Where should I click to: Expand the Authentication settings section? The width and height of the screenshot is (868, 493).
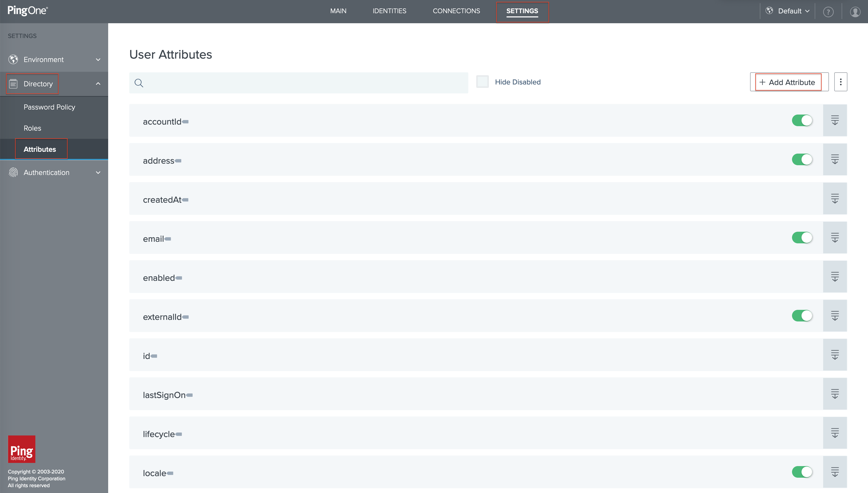pos(54,172)
